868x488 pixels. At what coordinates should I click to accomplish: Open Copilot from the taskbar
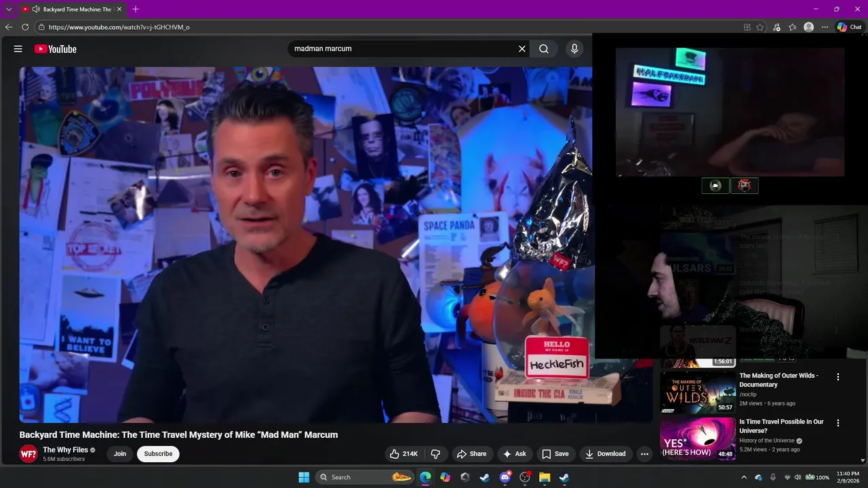445,477
